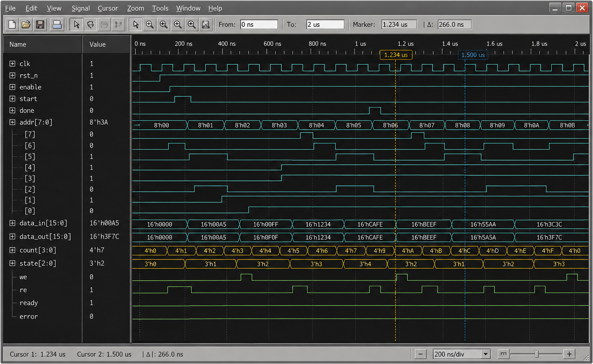Screen dimensions: 593x364
Task: Select the we signal name
Action: 23,277
